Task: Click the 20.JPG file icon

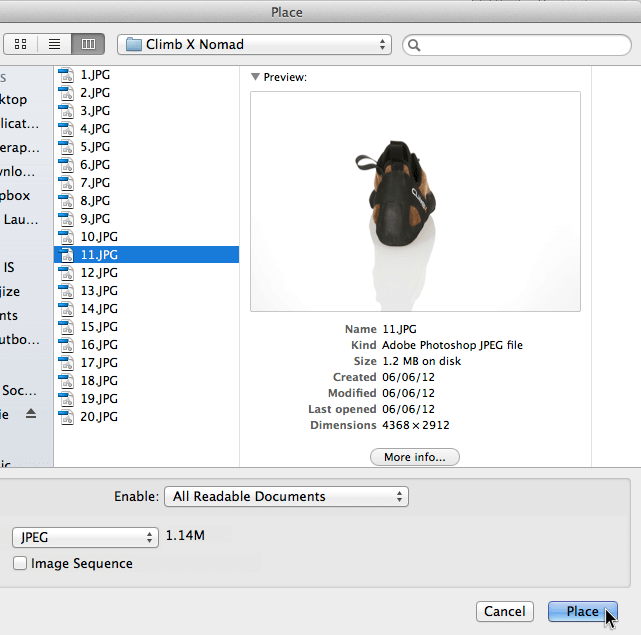Action: pyautogui.click(x=66, y=417)
